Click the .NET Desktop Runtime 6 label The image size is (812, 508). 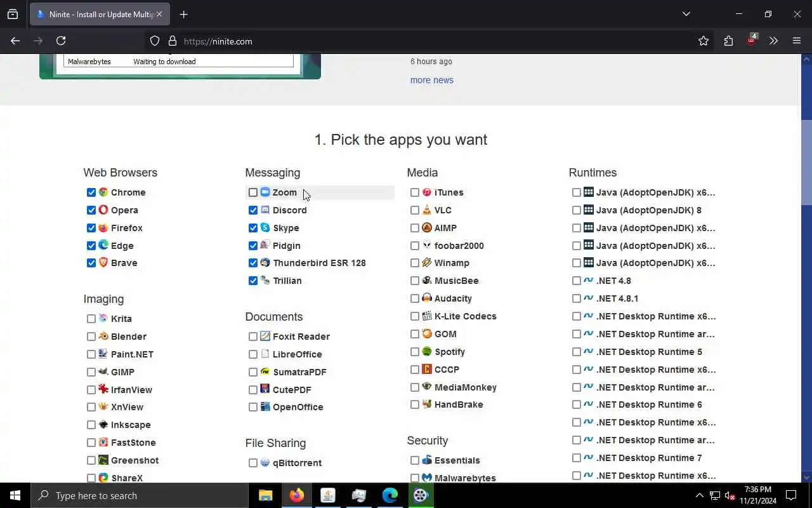(649, 404)
